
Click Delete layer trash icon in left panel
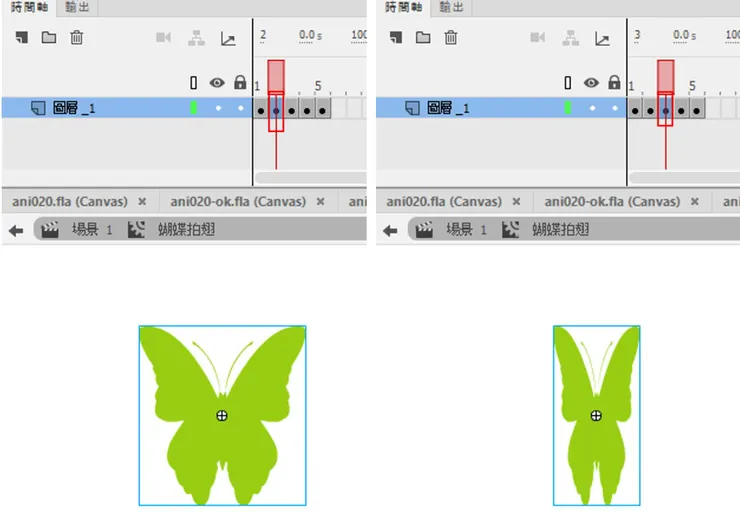coord(76,37)
